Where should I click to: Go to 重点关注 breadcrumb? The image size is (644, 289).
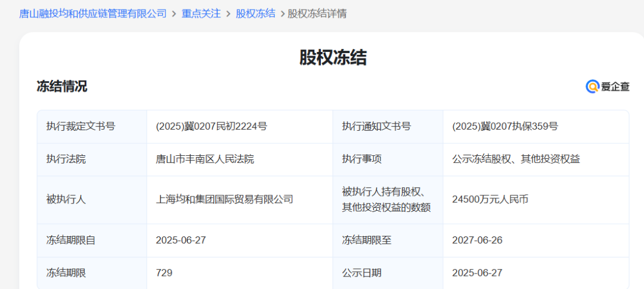pos(202,14)
